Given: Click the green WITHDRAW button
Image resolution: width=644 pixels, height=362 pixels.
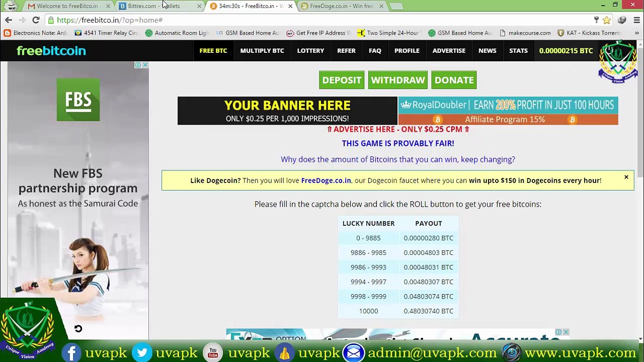Looking at the screenshot, I should (x=398, y=80).
